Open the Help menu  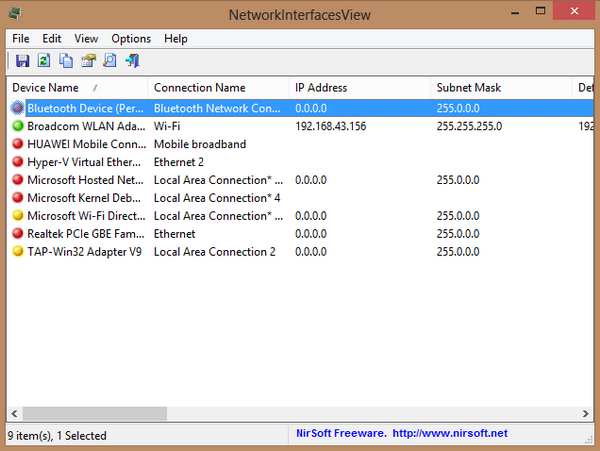point(176,39)
